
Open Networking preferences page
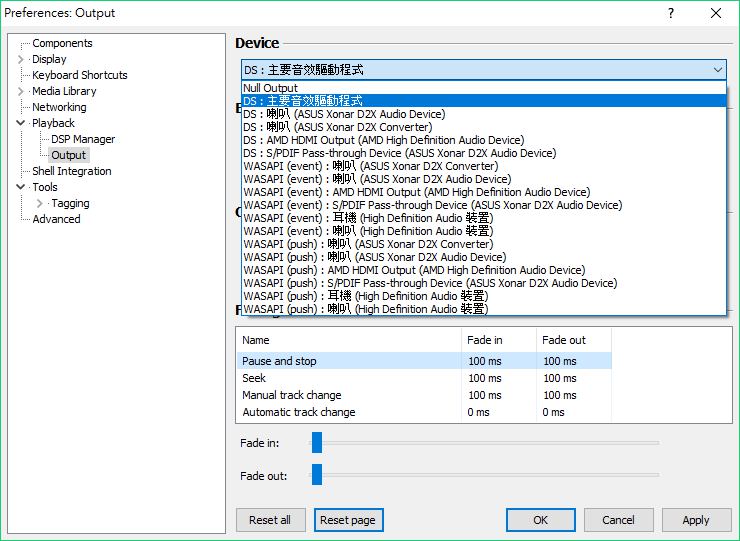(59, 107)
